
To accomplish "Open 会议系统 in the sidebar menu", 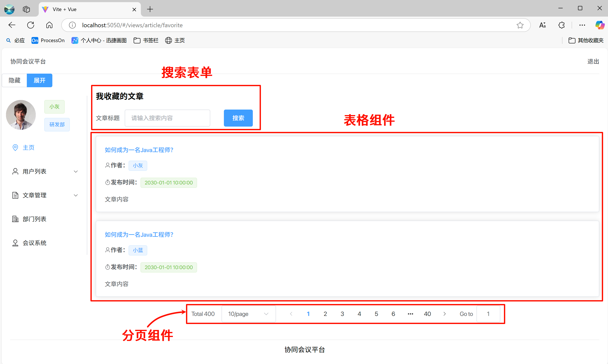I will coord(34,243).
